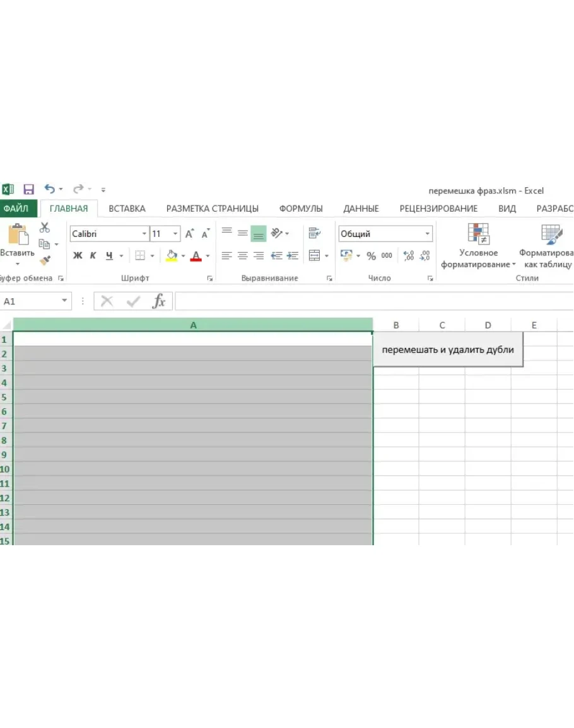Open the Customize Quick Access Toolbar dropdown
574x728 pixels.
tap(103, 190)
